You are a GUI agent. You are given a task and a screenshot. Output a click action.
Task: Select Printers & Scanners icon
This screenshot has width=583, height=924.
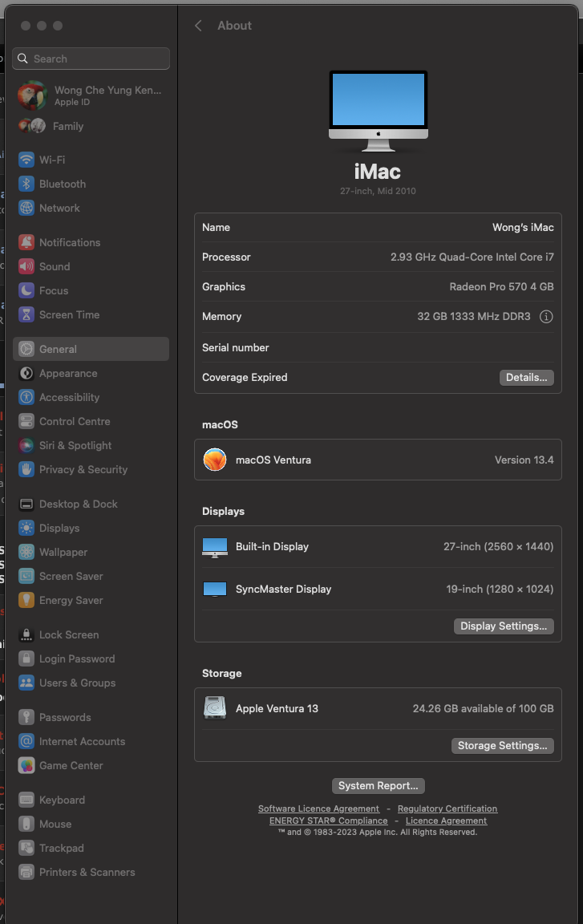click(26, 872)
